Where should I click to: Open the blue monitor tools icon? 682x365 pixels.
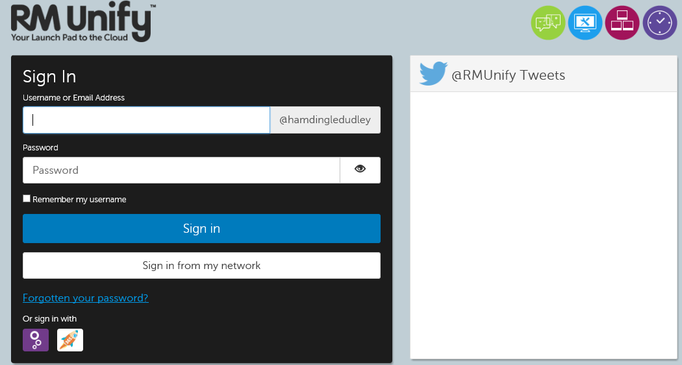[x=585, y=23]
